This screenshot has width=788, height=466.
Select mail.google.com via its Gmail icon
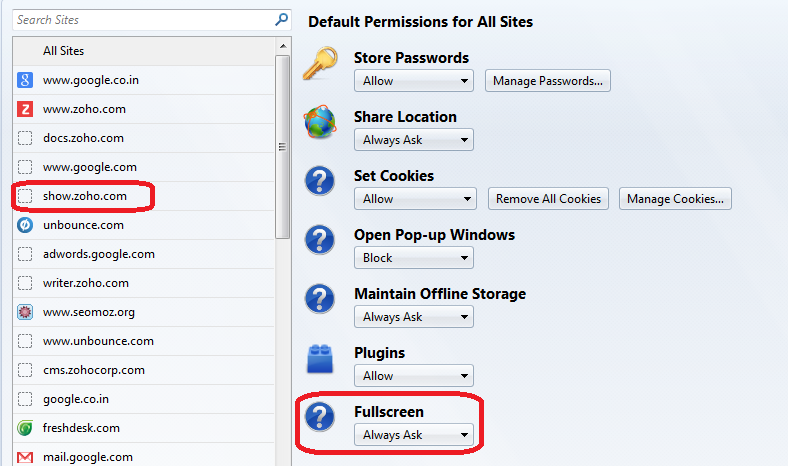pos(25,457)
